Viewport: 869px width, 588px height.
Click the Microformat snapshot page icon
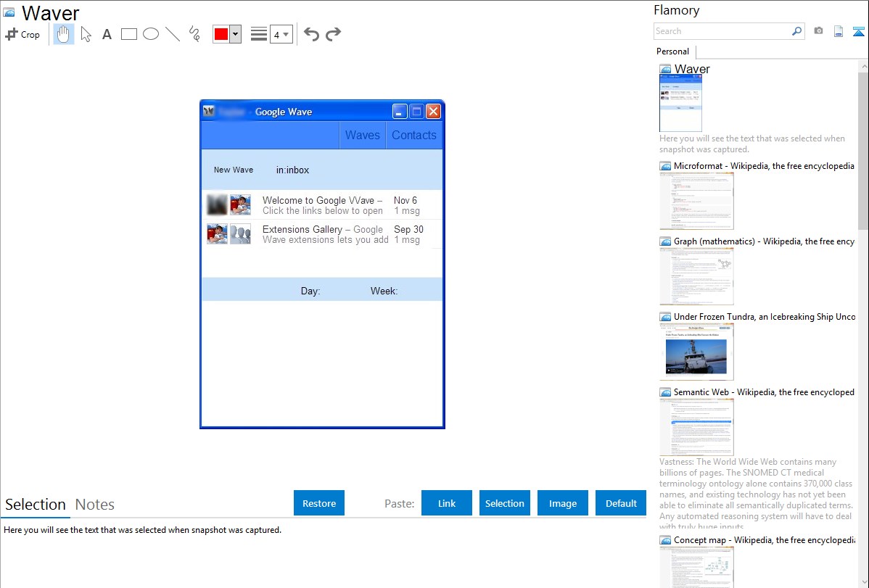click(x=665, y=166)
